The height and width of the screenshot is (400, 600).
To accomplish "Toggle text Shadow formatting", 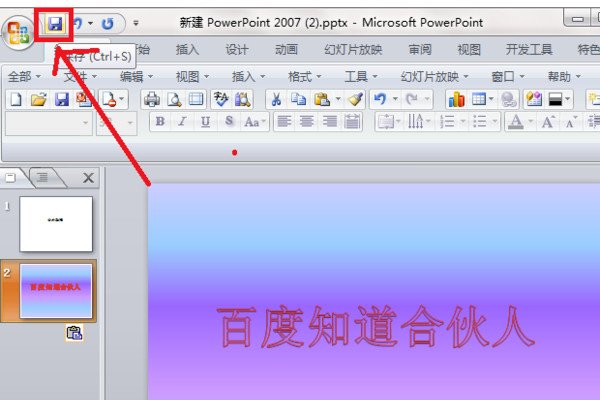I will click(228, 122).
